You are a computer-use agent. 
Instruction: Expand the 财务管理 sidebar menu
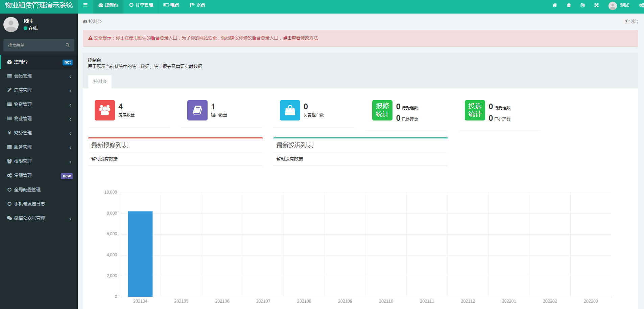point(39,133)
